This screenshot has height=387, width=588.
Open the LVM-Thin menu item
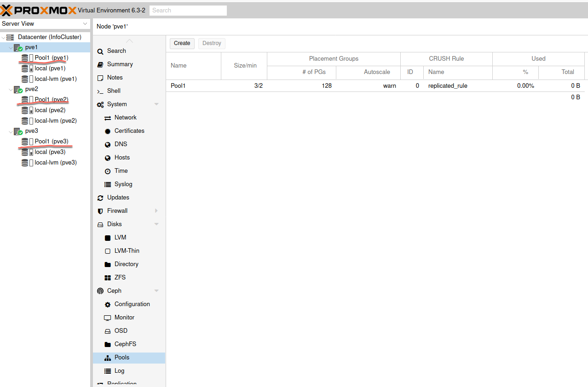coord(129,251)
